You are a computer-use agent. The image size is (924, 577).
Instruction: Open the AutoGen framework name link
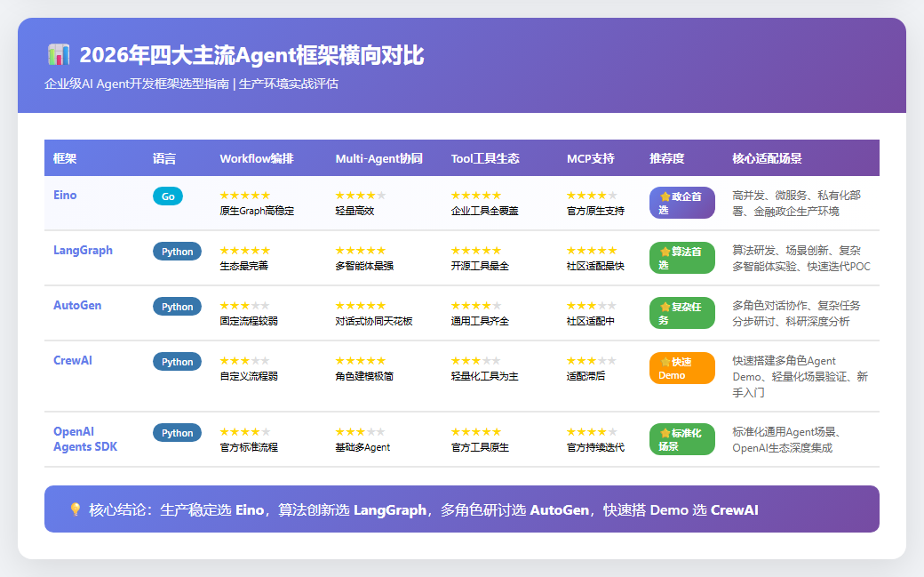[x=77, y=306]
